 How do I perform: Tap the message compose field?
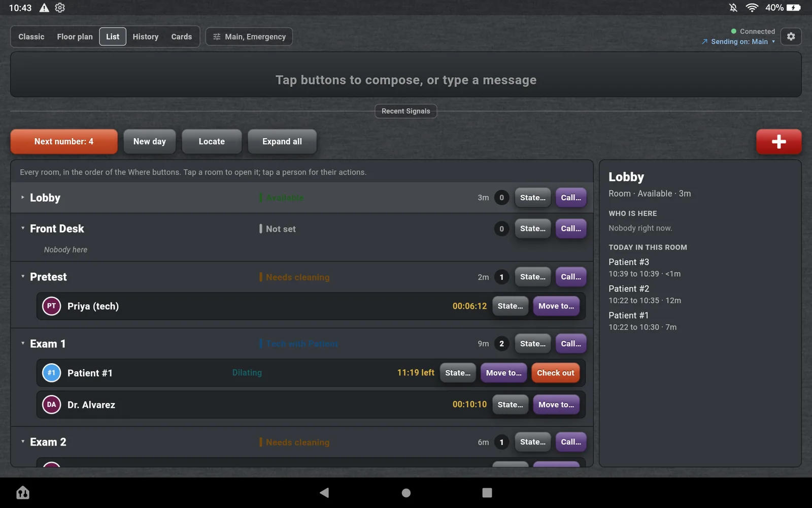[406, 75]
